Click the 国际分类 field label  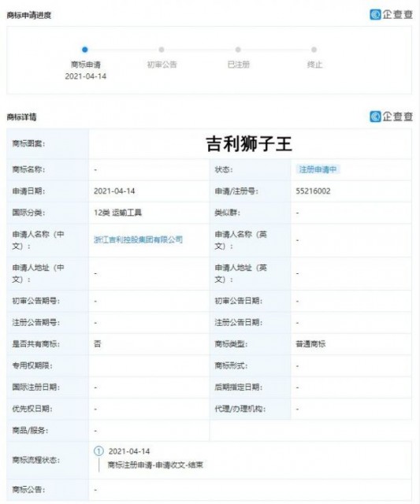click(x=28, y=213)
